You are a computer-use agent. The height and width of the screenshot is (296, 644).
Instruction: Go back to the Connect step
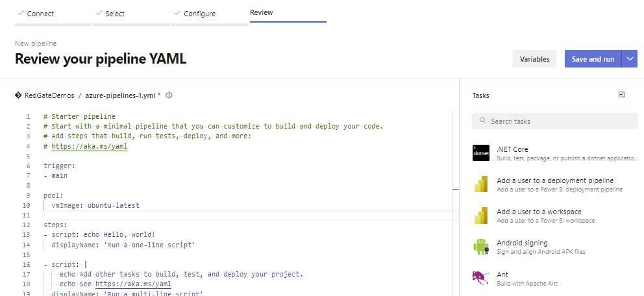pos(40,13)
